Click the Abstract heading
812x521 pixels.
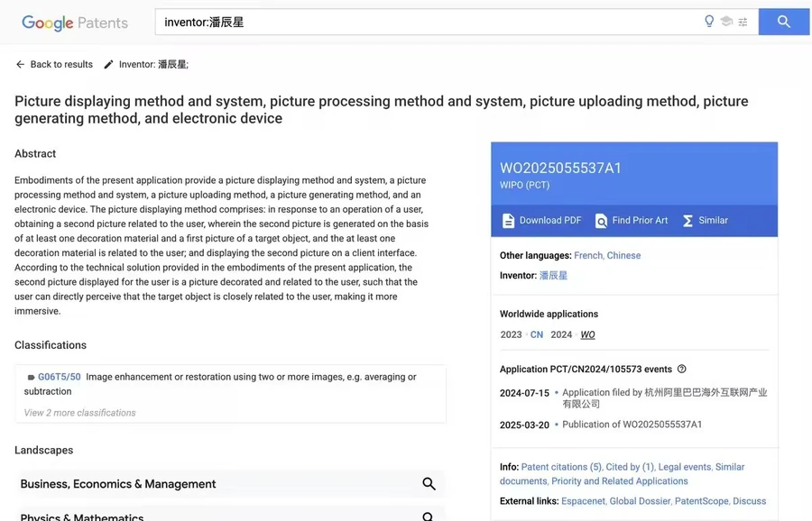[x=35, y=153]
